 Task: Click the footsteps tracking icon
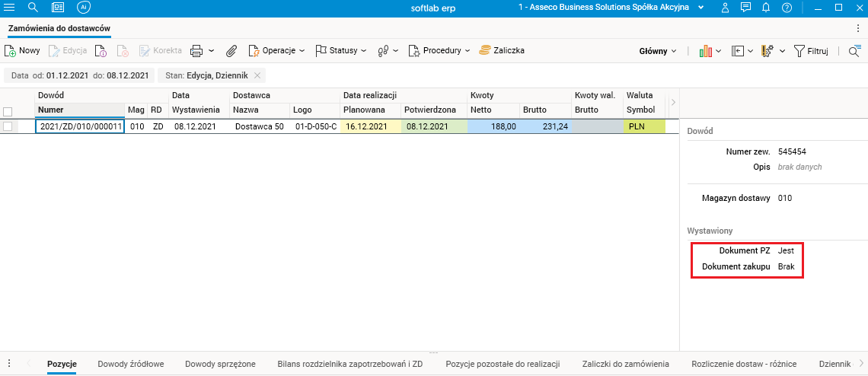(384, 51)
